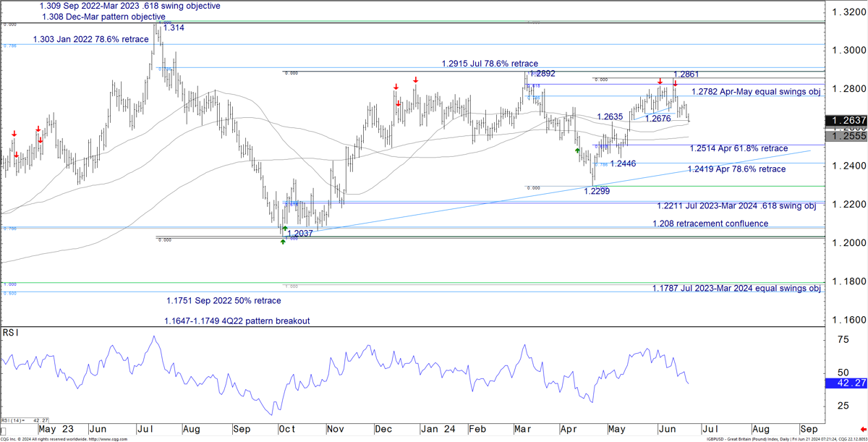Click the 1.2892 March high price label

coord(542,74)
